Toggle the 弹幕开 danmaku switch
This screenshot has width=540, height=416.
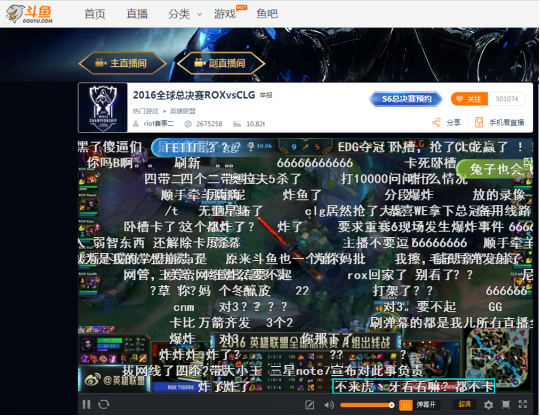pos(418,405)
